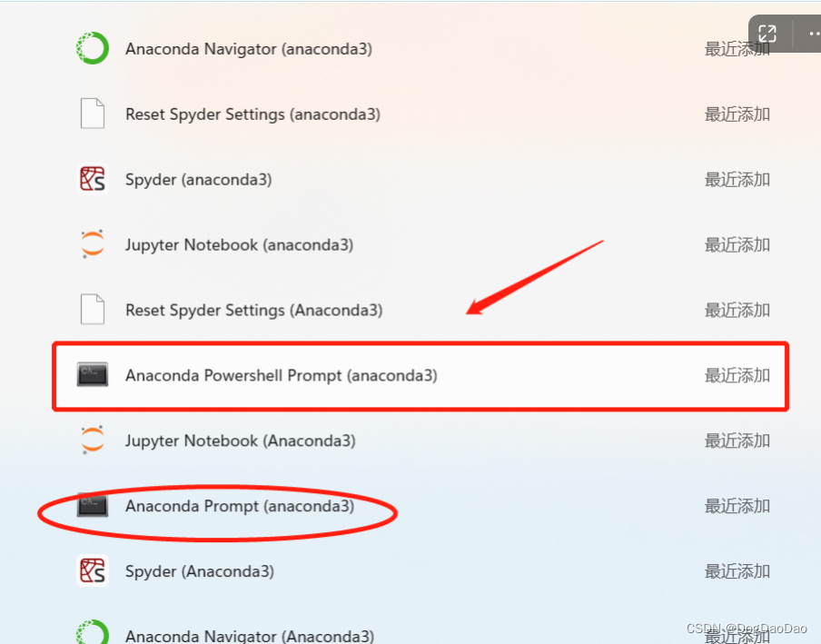
Task: Select the Anaconda Powershell Prompt terminal icon
Action: pyautogui.click(x=92, y=375)
